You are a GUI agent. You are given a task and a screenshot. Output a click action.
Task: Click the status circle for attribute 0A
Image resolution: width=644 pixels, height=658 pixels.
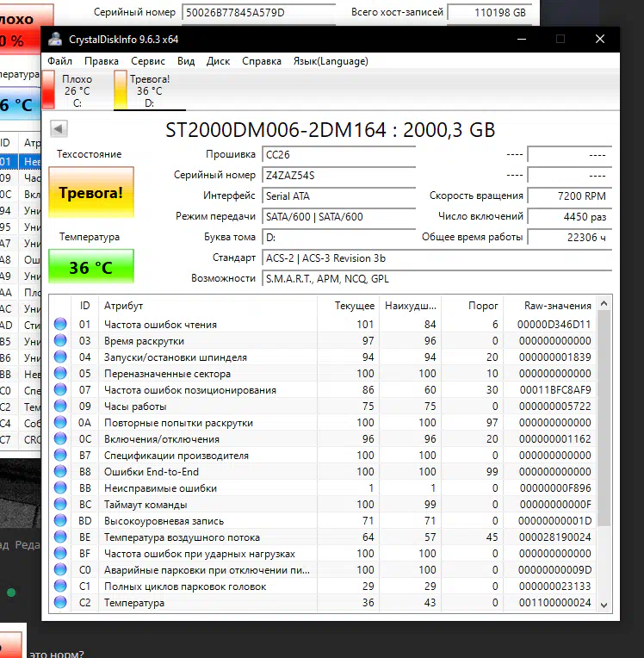(x=60, y=422)
